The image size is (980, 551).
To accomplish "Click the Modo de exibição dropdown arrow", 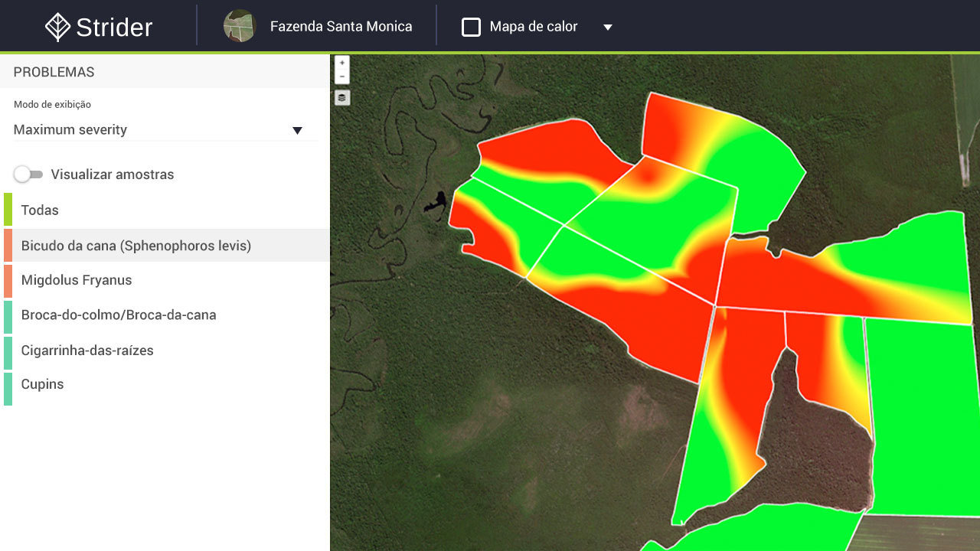I will 297,130.
